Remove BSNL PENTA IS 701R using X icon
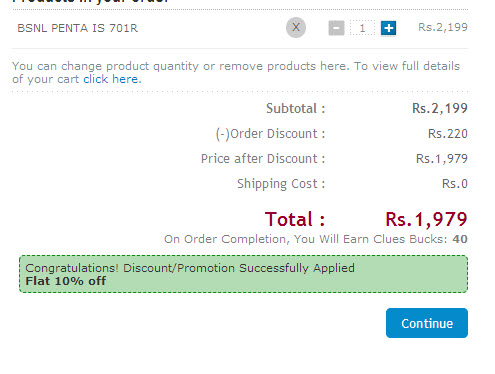Viewport: 495px width, 374px height. coord(296,27)
